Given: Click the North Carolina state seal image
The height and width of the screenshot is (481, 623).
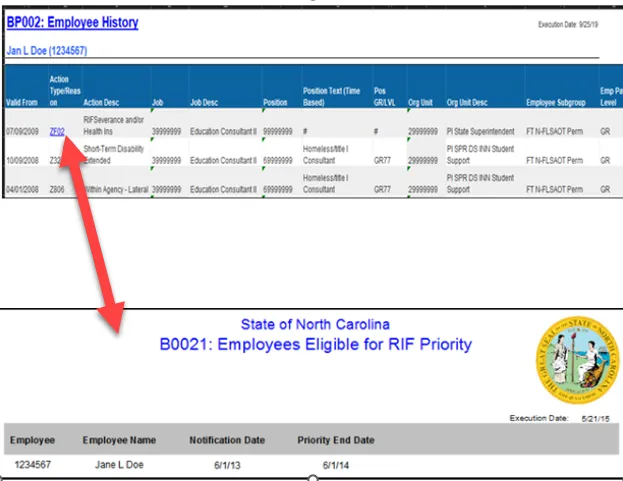Looking at the screenshot, I should (x=578, y=360).
